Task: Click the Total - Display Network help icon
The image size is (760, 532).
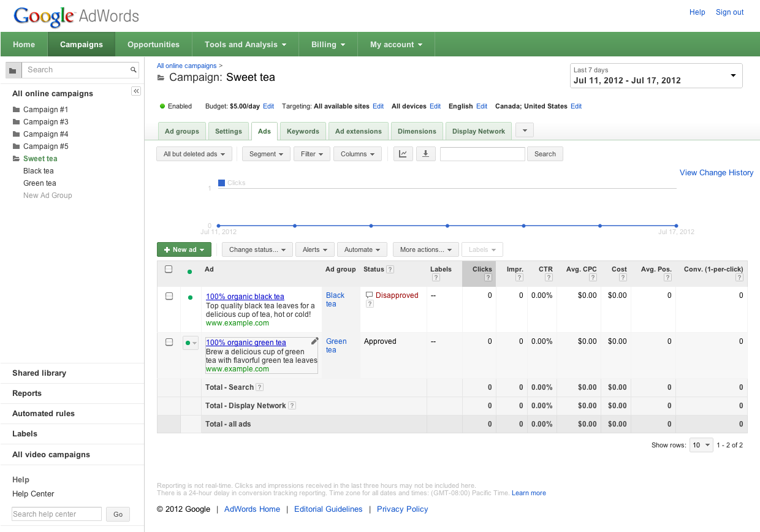Action: coord(292,406)
